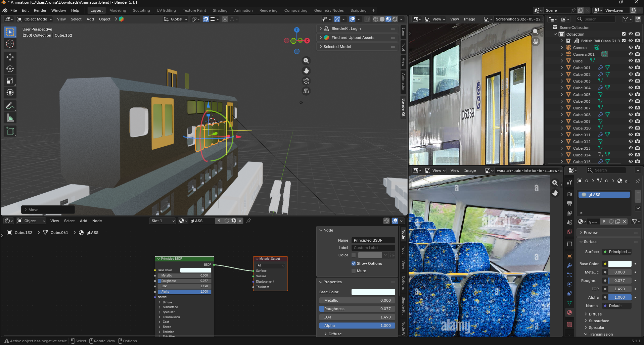Toggle visibility eye for Cube.005
Image resolution: width=644 pixels, height=345 pixels.
[x=631, y=95]
